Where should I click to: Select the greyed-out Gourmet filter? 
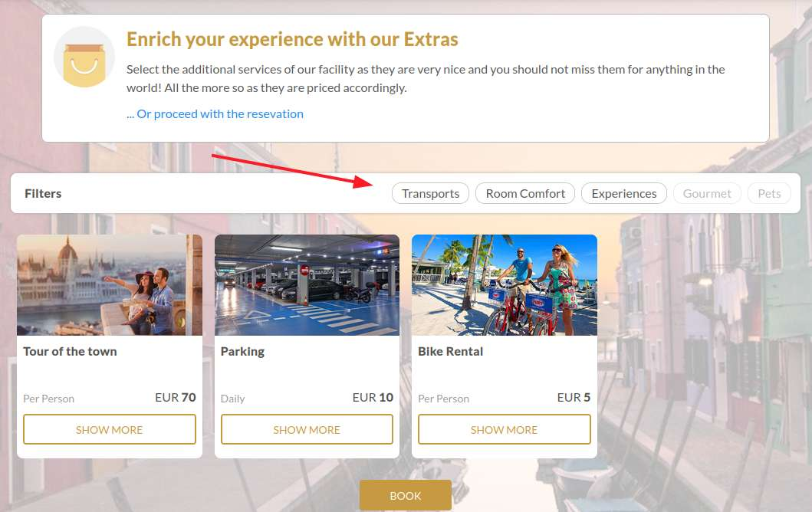pos(707,193)
